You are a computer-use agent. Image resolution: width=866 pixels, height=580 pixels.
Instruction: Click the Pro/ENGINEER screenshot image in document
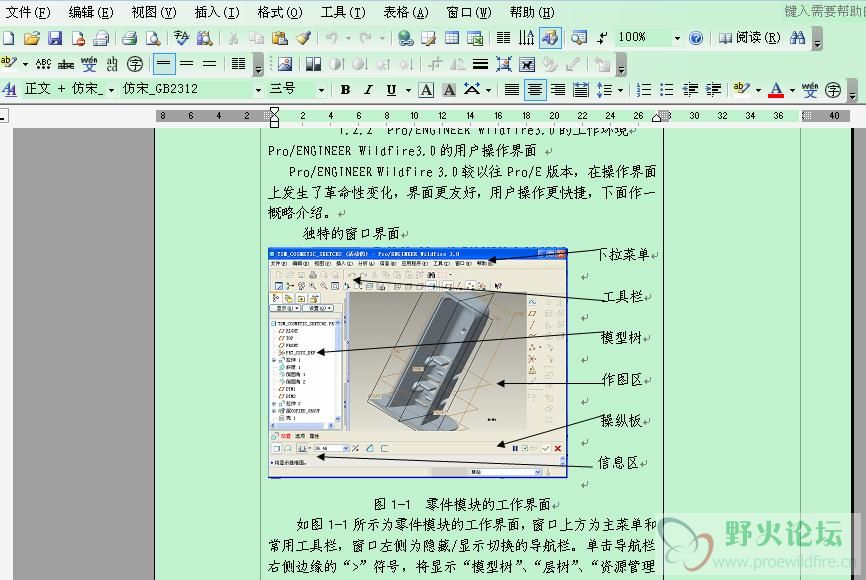click(x=418, y=362)
